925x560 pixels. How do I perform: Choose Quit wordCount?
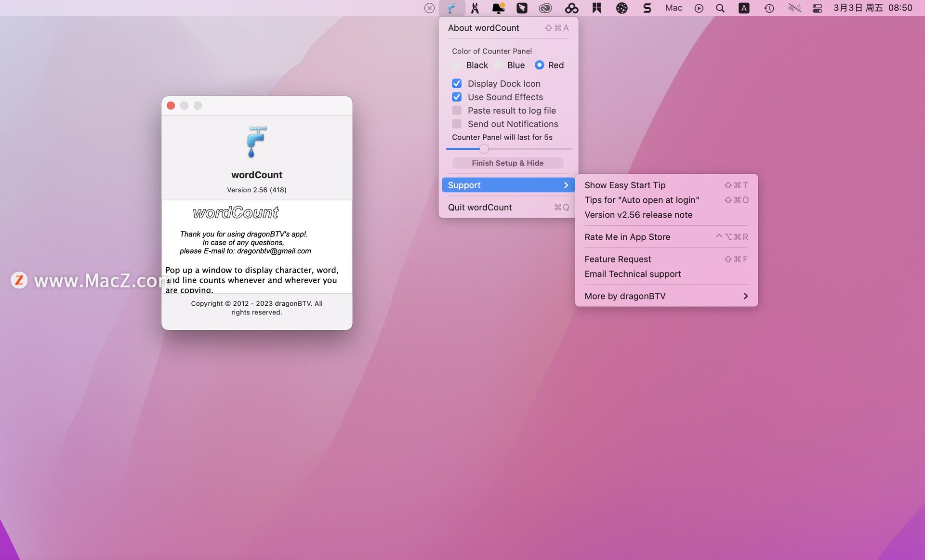(x=508, y=208)
